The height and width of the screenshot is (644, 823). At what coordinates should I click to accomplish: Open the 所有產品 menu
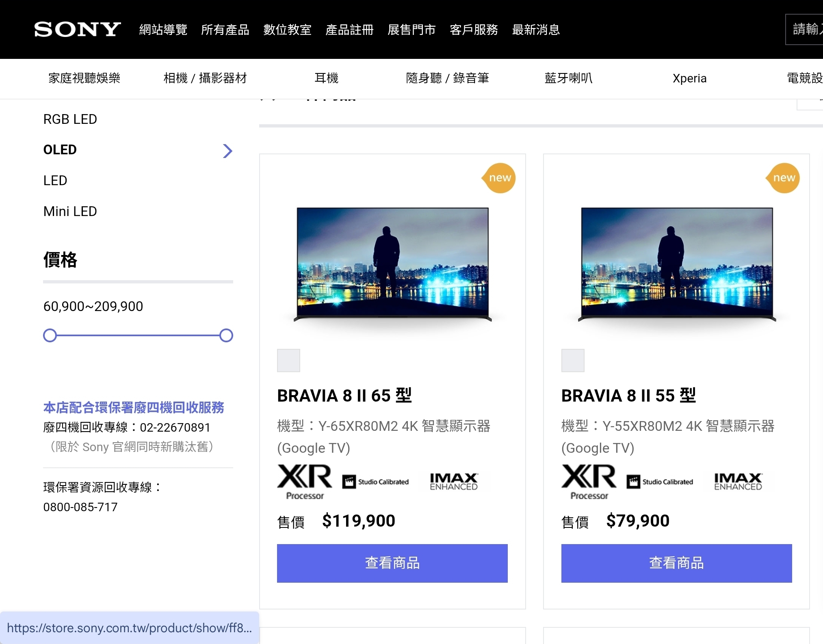click(x=225, y=30)
